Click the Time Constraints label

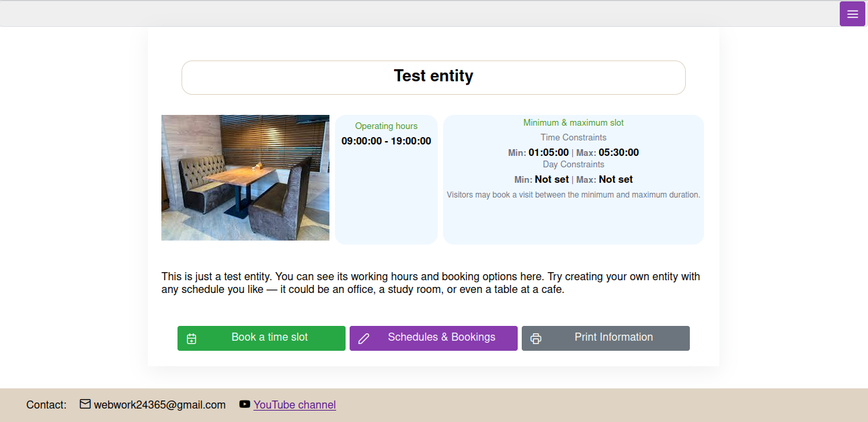[573, 137]
